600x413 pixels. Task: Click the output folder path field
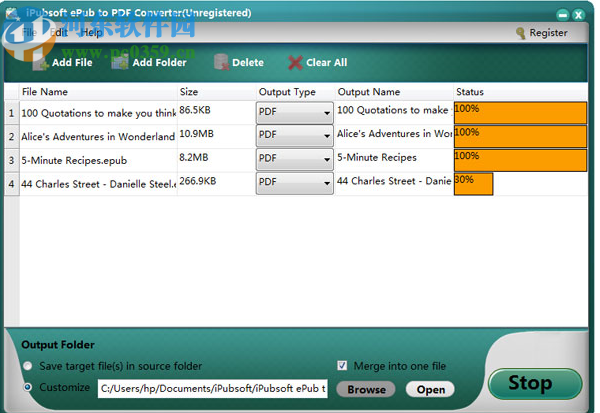pos(213,389)
